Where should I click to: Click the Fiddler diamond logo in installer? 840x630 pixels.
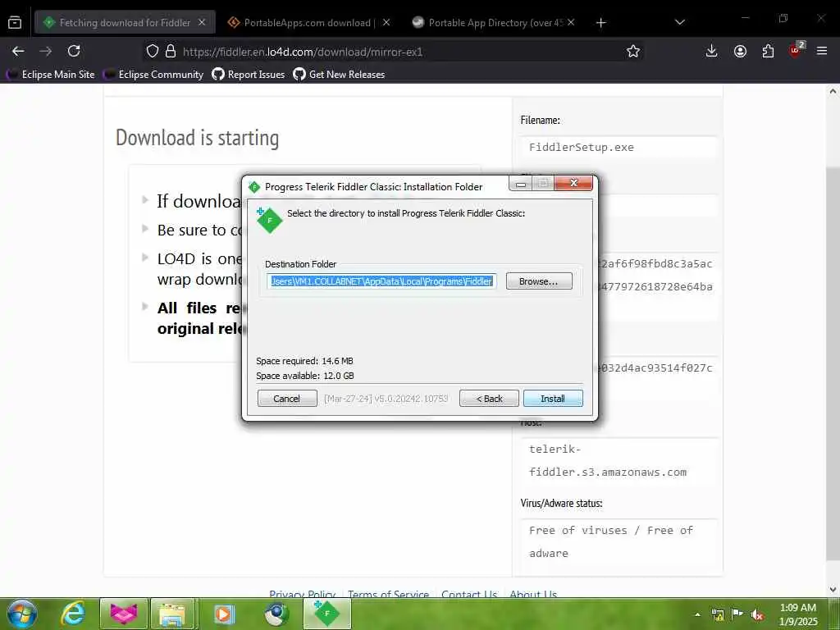point(269,220)
